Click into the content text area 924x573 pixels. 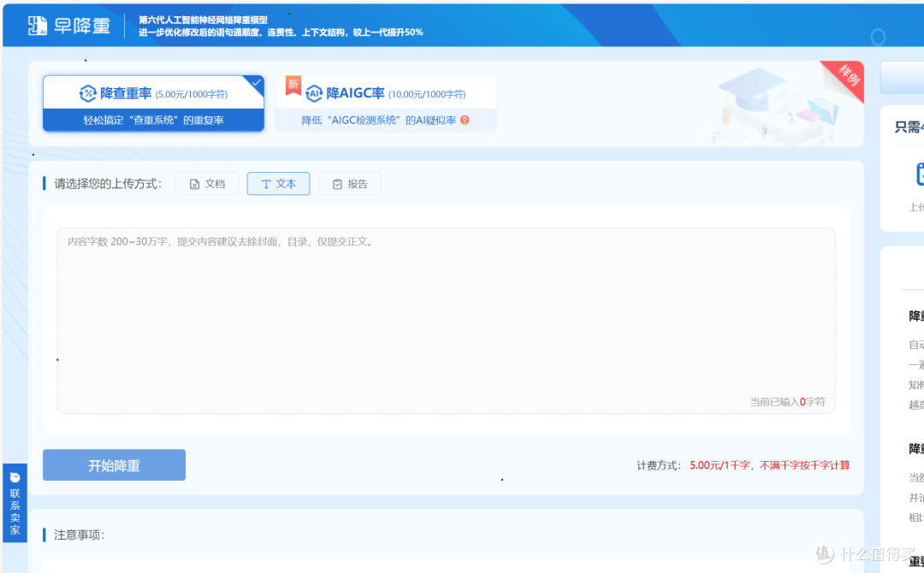click(446, 321)
